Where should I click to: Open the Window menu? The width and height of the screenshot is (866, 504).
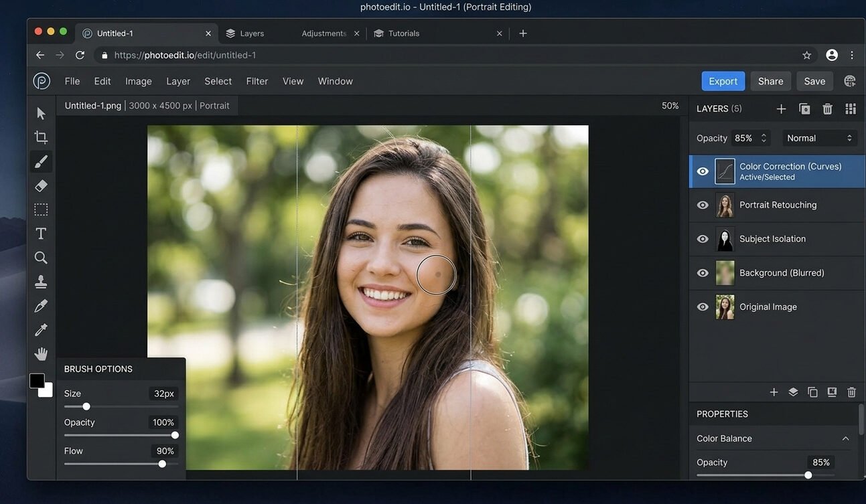coord(336,81)
